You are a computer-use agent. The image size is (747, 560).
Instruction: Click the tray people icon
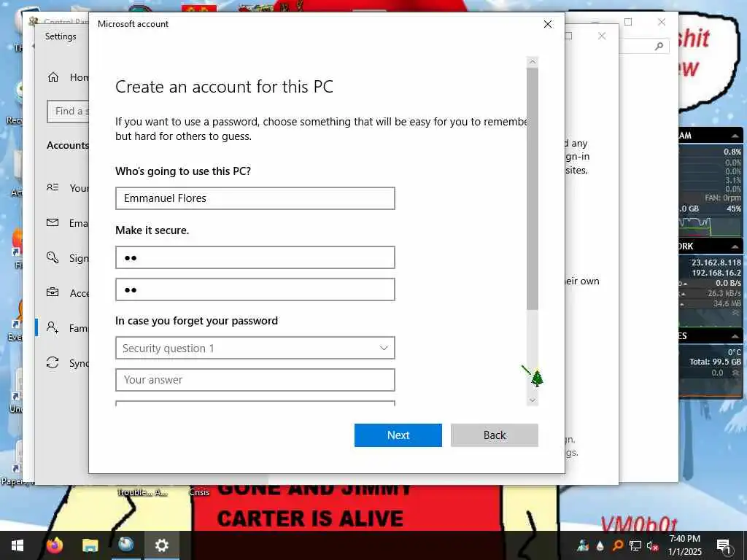pyautogui.click(x=583, y=545)
